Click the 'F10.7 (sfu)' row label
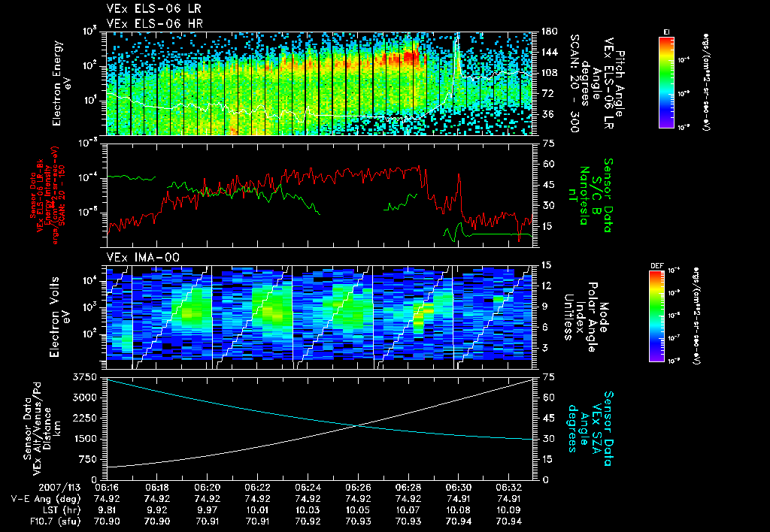 pos(54,521)
